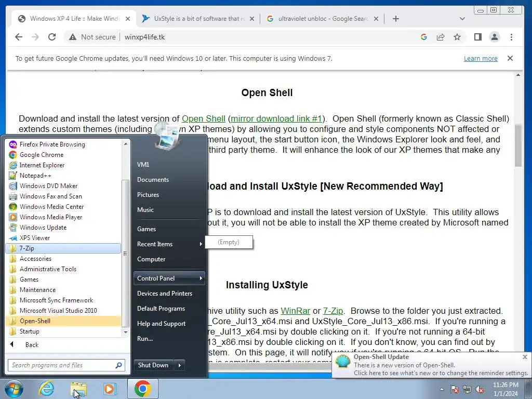Launch Windows Fax and Scan

coord(63,196)
